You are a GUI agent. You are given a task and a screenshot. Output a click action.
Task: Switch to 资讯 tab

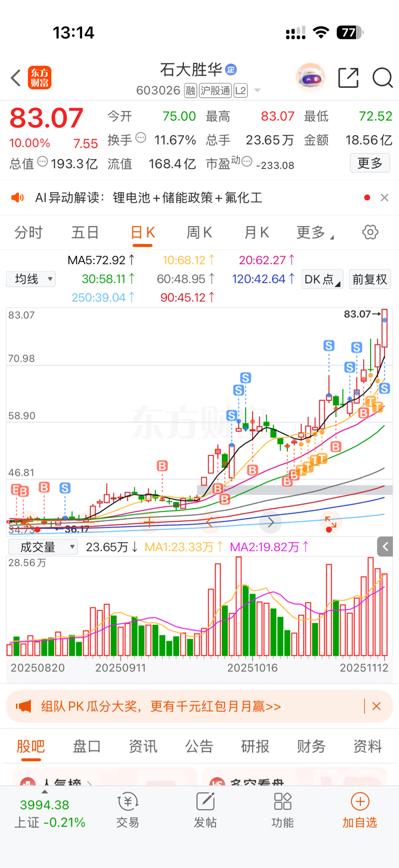coord(143,746)
